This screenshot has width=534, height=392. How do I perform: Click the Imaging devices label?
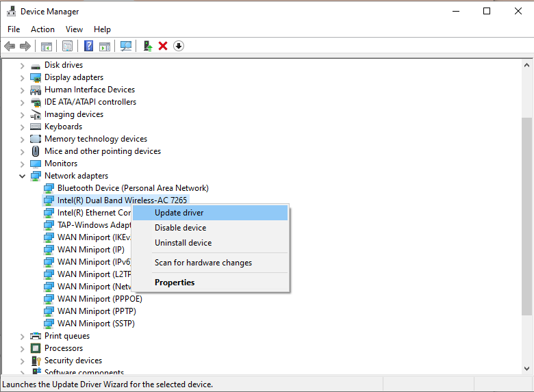tap(74, 114)
